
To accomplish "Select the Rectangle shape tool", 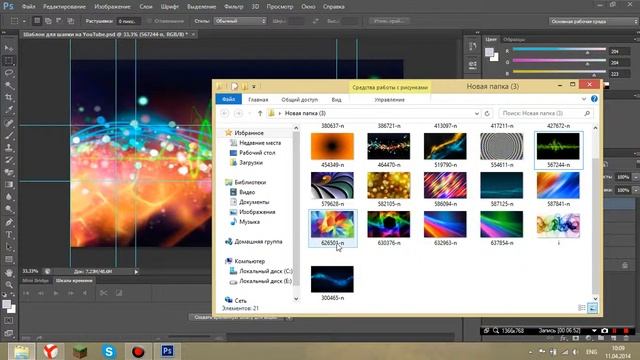I will tap(9, 259).
